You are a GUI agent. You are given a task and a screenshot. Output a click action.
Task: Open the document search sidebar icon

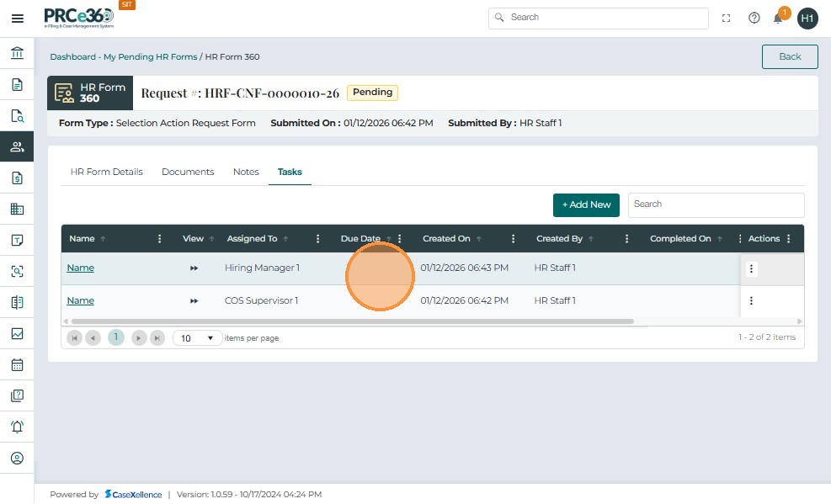point(17,115)
